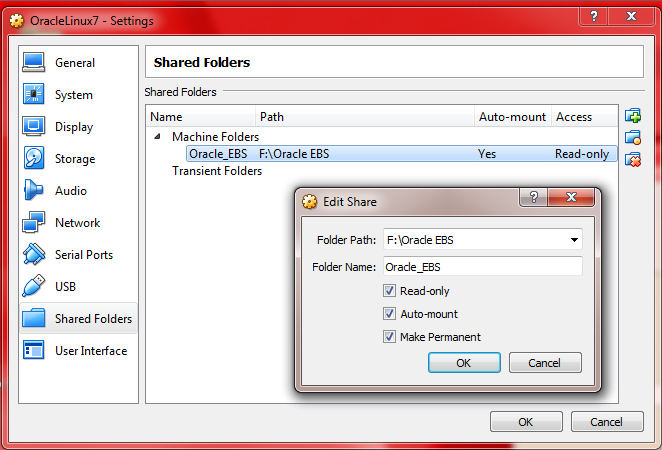
Task: Open the Display settings category
Action: (79, 127)
